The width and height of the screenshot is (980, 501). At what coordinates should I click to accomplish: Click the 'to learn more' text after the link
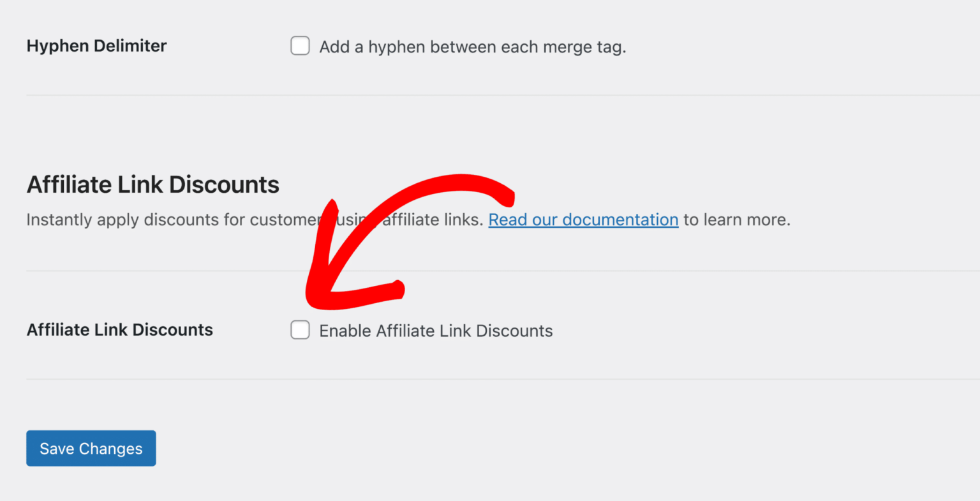point(737,220)
